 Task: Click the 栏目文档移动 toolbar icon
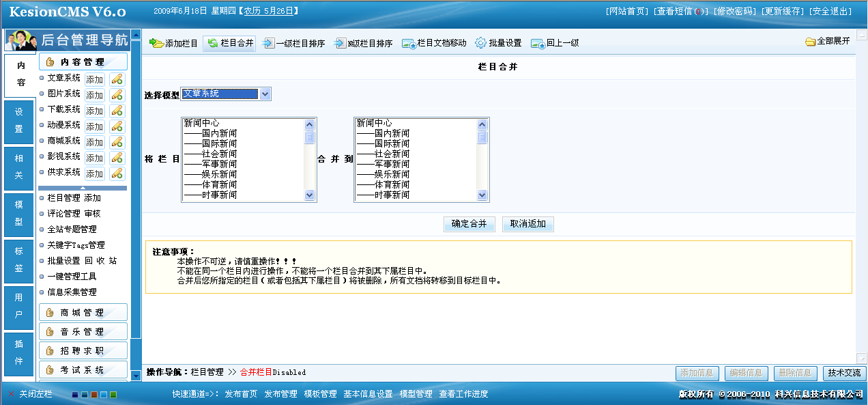409,44
